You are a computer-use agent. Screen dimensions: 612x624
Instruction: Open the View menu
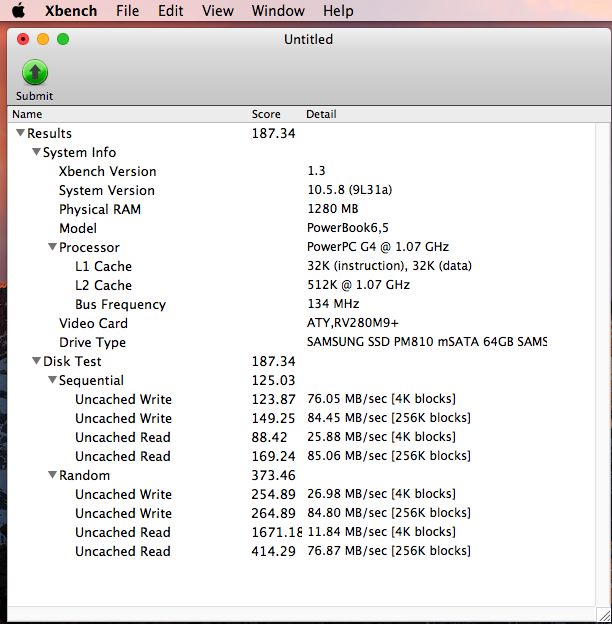[217, 11]
